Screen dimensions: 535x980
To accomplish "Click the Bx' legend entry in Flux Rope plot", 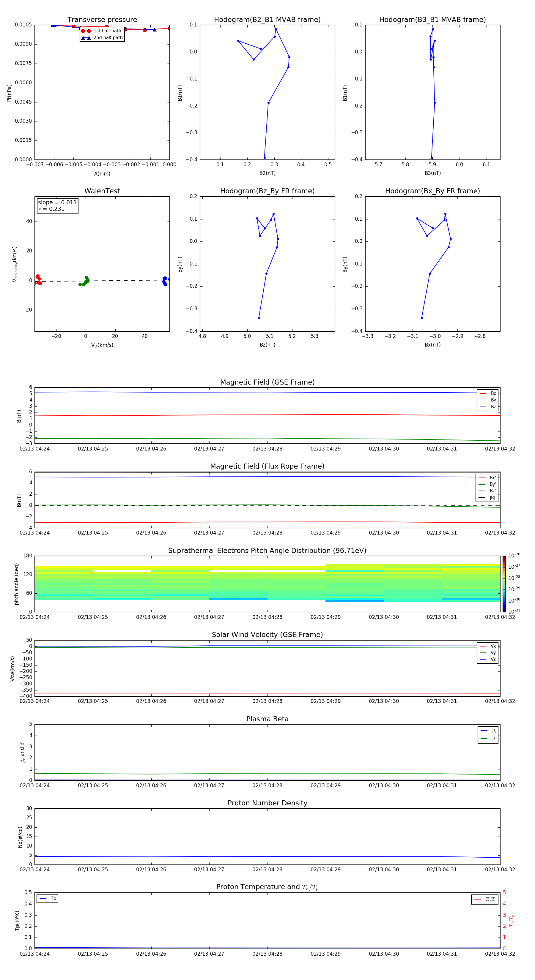I will point(487,478).
